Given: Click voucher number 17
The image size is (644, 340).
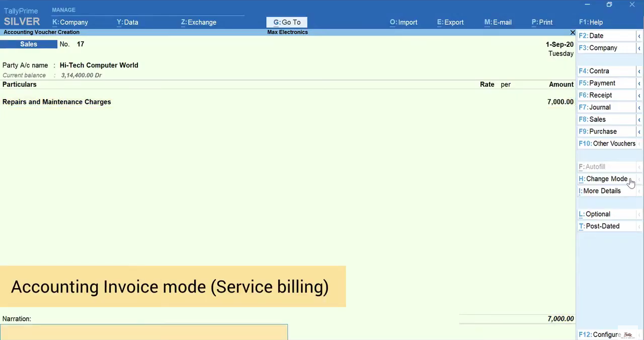Looking at the screenshot, I should click(x=80, y=44).
